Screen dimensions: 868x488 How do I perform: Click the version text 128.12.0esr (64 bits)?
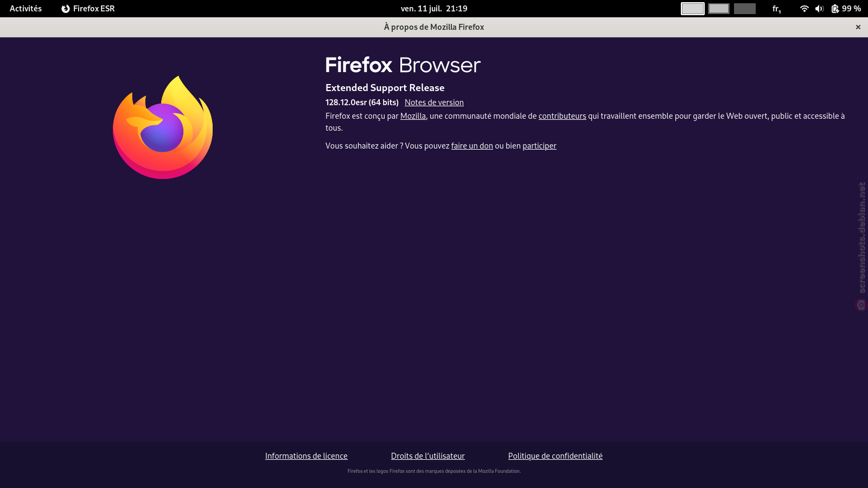(x=362, y=102)
